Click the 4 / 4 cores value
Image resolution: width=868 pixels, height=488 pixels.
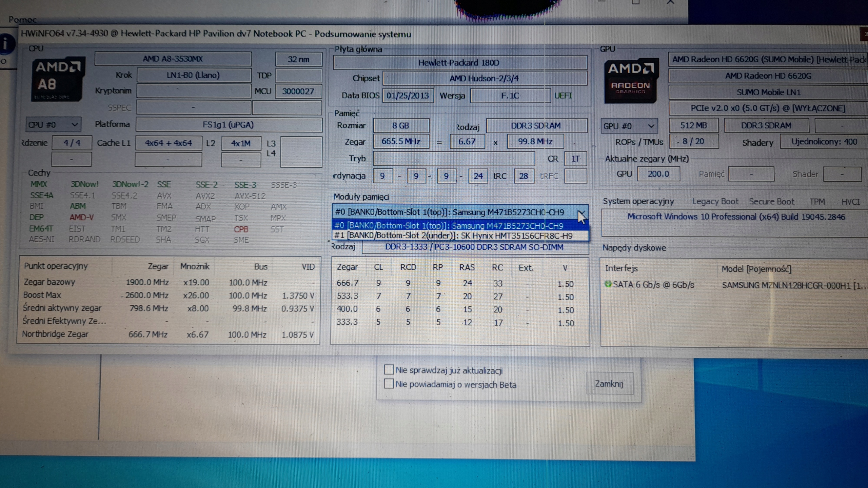tap(72, 143)
